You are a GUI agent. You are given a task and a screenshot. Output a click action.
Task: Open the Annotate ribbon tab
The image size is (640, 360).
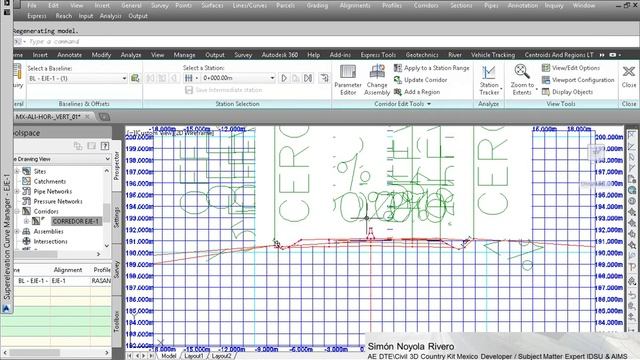pos(69,55)
